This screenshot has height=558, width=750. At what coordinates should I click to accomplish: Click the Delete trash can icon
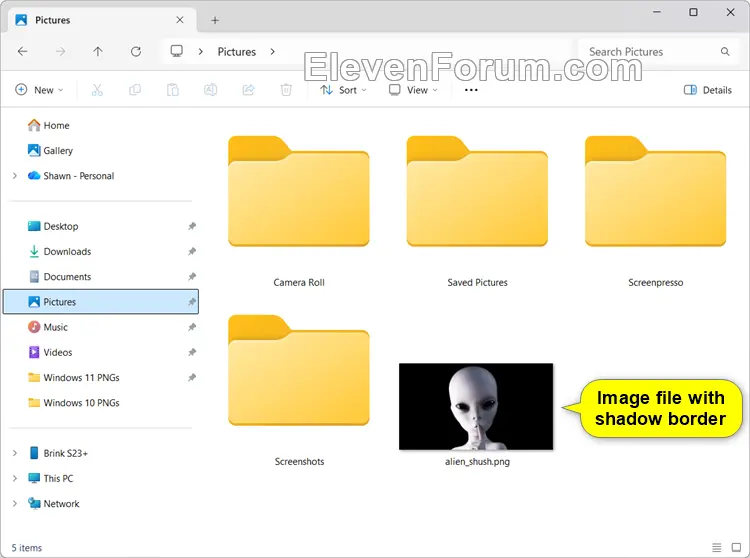tap(286, 90)
